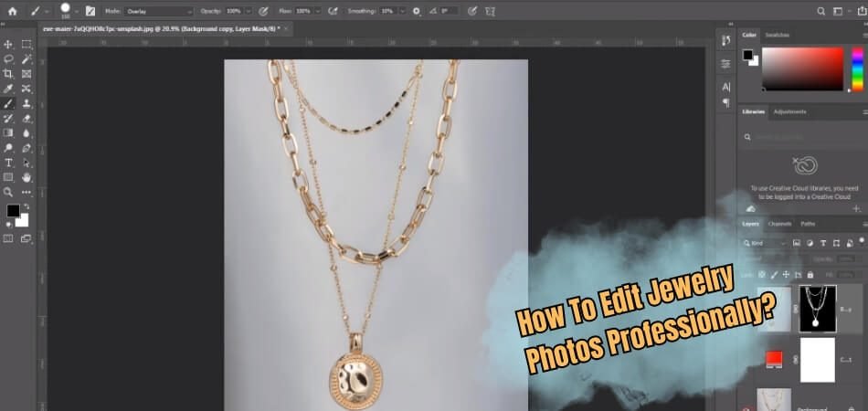This screenshot has width=868, height=411.
Task: Open the Color panel menu
Action: pos(864,35)
